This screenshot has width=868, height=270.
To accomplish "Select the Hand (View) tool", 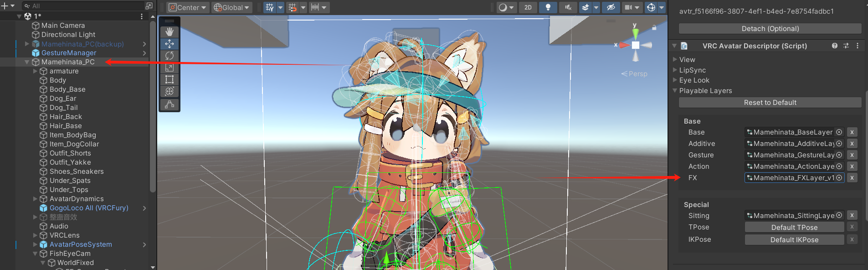I will 169,32.
